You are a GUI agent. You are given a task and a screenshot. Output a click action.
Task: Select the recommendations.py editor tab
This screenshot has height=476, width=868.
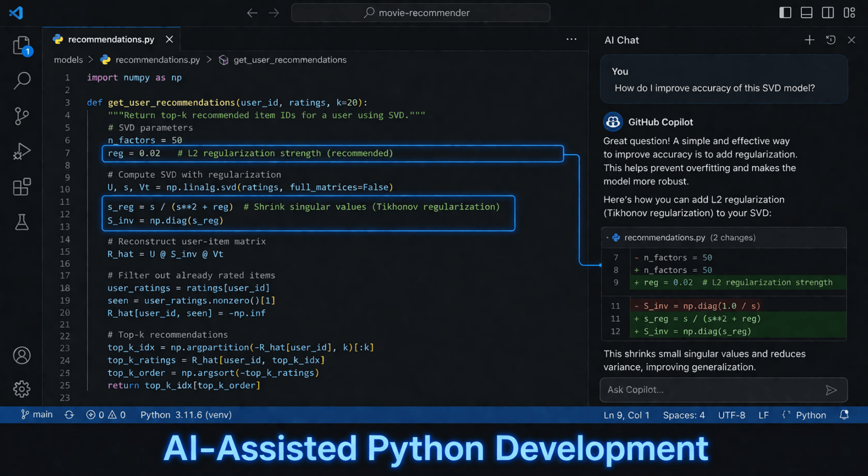click(x=111, y=39)
